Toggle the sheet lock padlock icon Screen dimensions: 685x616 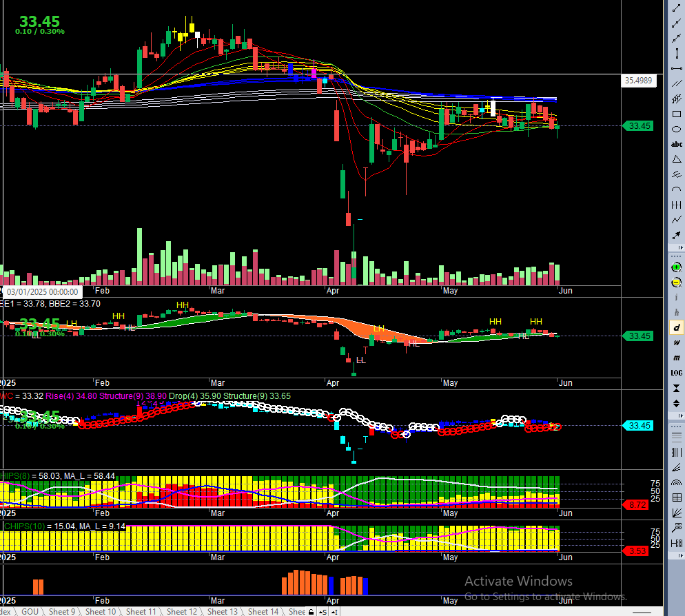(311, 612)
